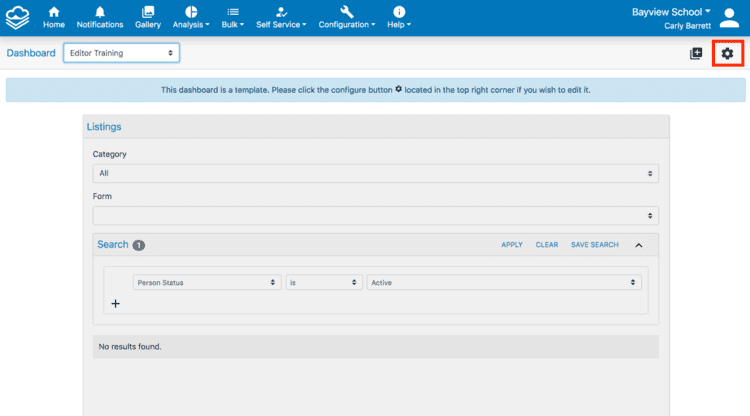Viewport: 750px width, 416px height.
Task: Click the 'No results found.' message
Action: click(x=130, y=347)
